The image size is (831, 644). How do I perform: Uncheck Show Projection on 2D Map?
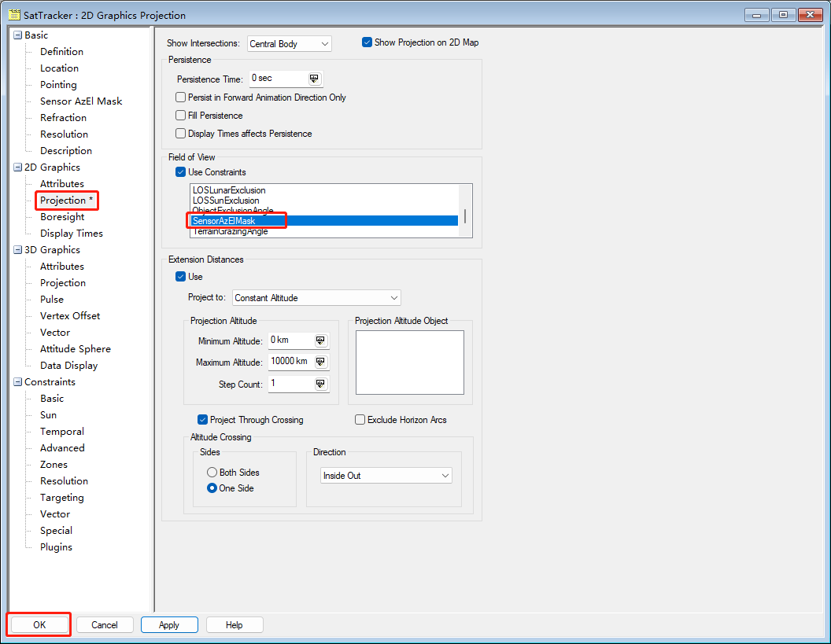coord(367,42)
